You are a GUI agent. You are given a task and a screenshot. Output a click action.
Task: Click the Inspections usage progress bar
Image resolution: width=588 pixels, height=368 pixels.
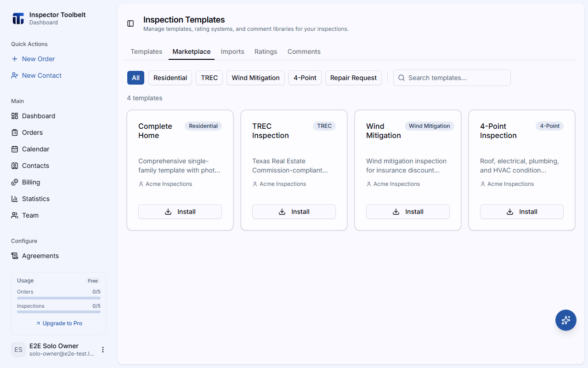coord(59,312)
